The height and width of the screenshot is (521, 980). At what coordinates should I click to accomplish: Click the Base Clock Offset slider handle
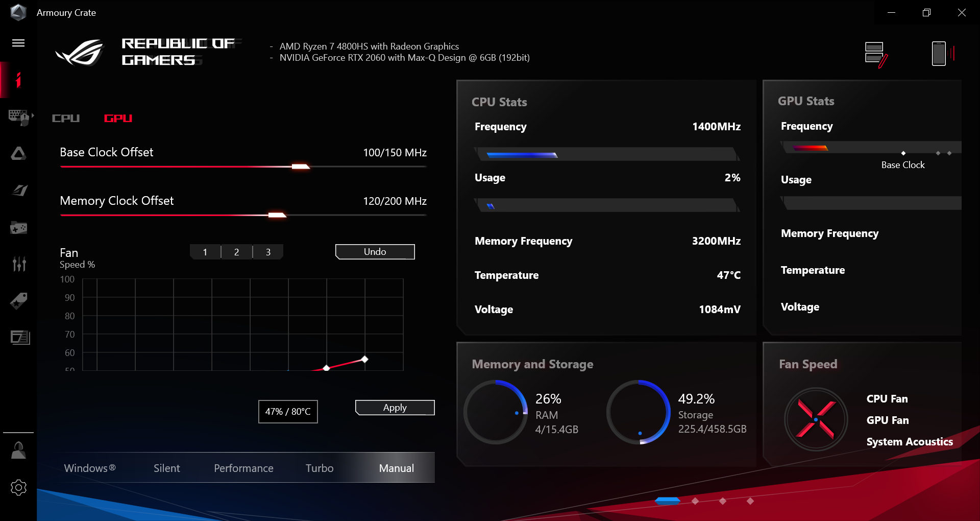pyautogui.click(x=301, y=167)
